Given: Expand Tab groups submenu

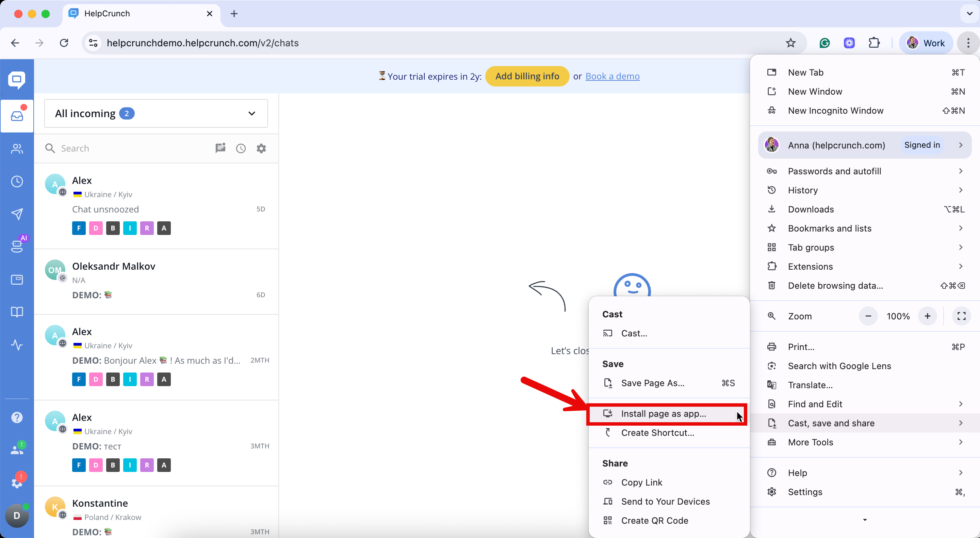Looking at the screenshot, I should coord(864,248).
